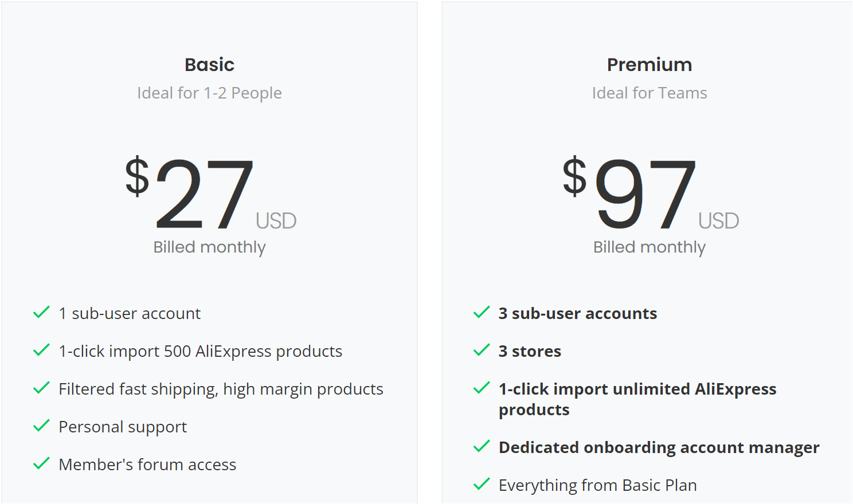The width and height of the screenshot is (853, 504).
Task: Click the checkmark beside 1 sub-user account
Action: [x=41, y=313]
